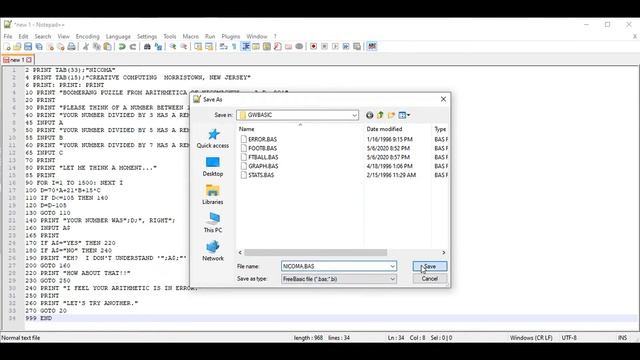Go to This PC in dialog sidebar
The width and height of the screenshot is (640, 360).
213,223
